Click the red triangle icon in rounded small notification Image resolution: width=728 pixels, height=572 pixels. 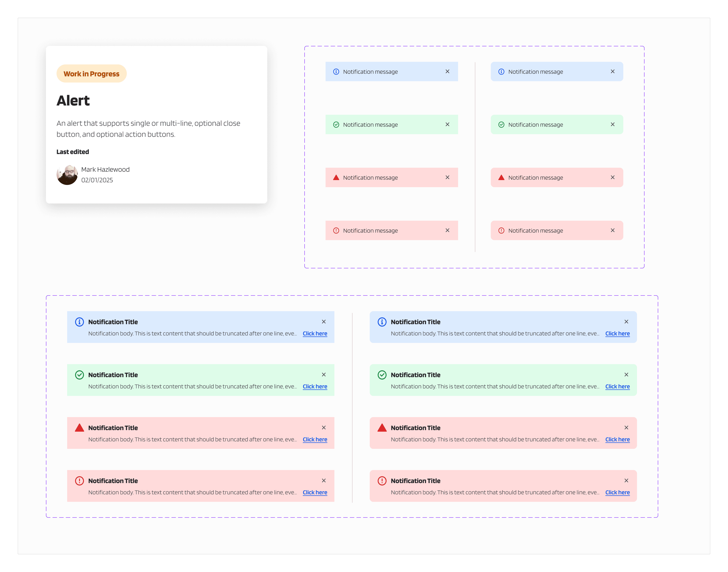501,177
